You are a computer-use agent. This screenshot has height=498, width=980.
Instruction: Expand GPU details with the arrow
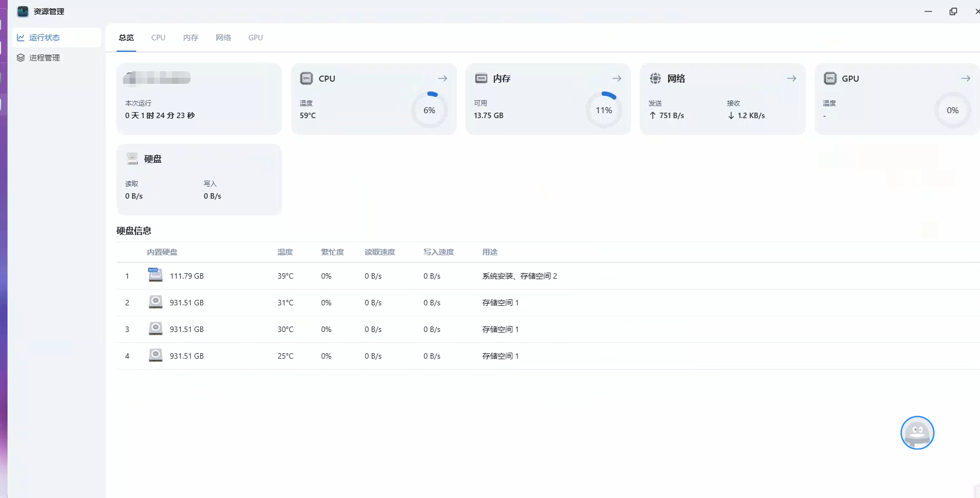coord(965,78)
